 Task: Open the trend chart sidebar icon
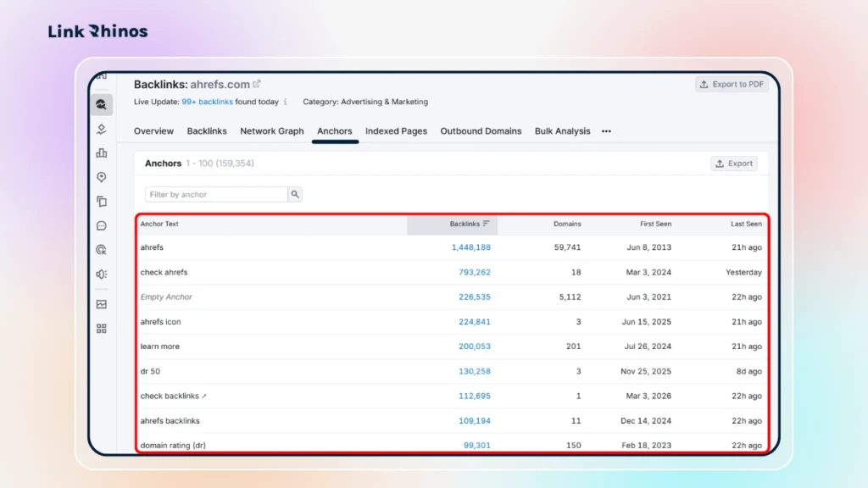pos(102,304)
